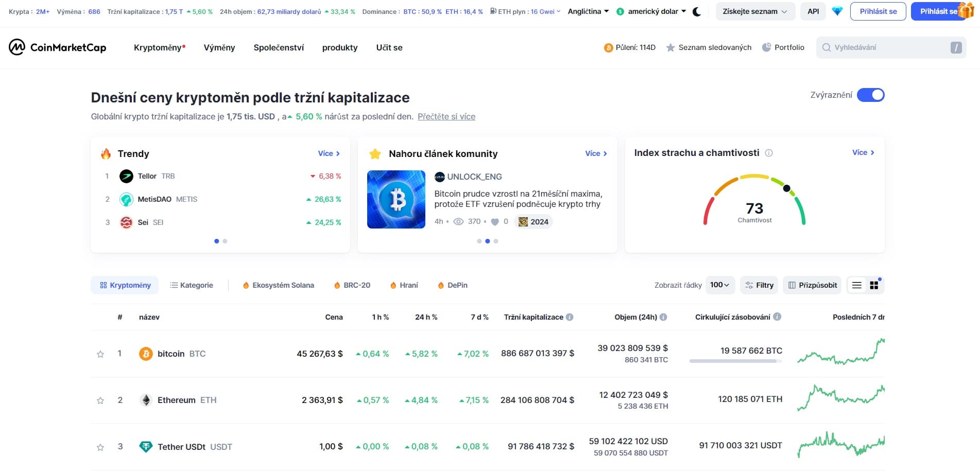Viewport: 980px width, 473px height.
Task: Star Ethereum to add it to watchlist
Action: tap(100, 400)
